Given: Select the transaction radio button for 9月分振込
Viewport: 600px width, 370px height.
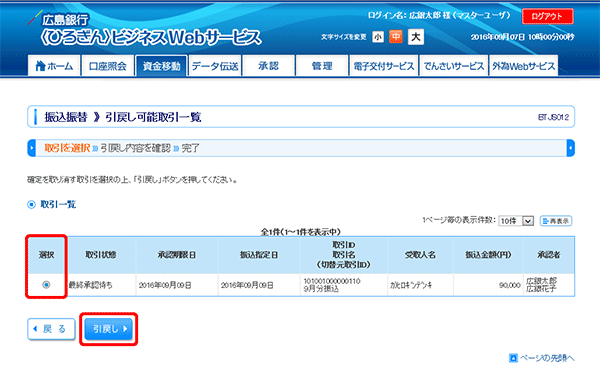Looking at the screenshot, I should point(46,285).
